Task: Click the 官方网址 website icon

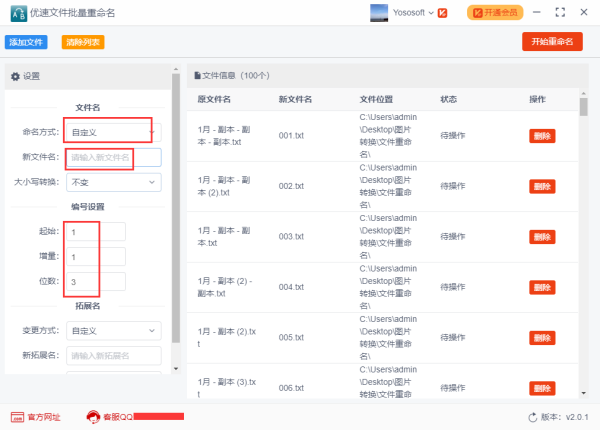Action: [17, 417]
